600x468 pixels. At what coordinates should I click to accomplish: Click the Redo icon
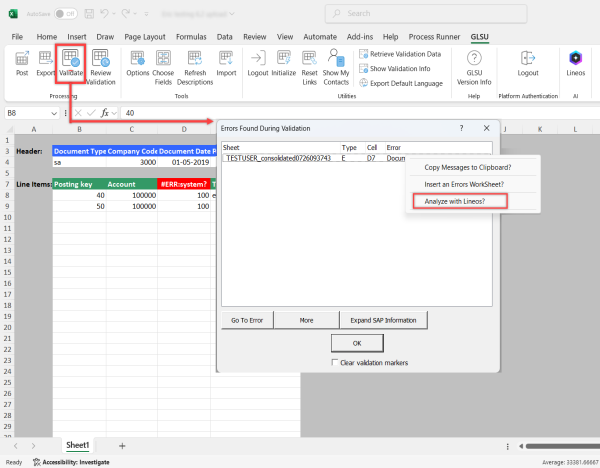126,14
